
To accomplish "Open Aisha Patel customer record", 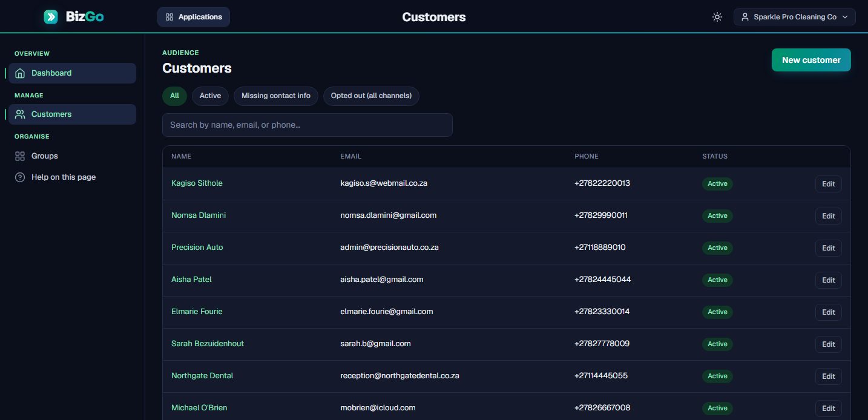I will tap(191, 280).
